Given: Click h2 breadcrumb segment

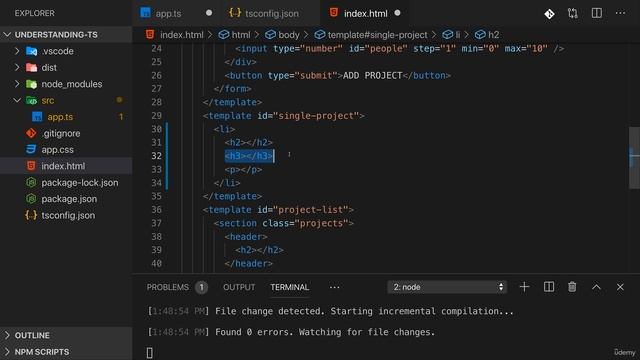Looking at the screenshot, I should pyautogui.click(x=493, y=35).
